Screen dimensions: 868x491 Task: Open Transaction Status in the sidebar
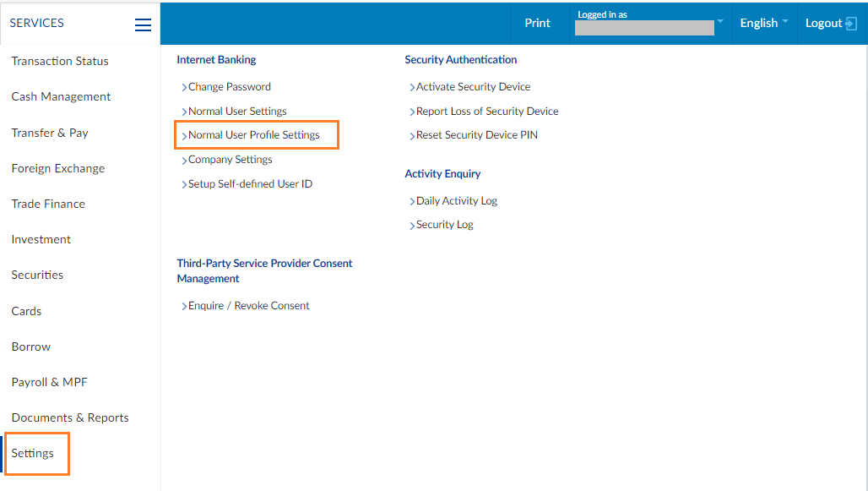(60, 61)
